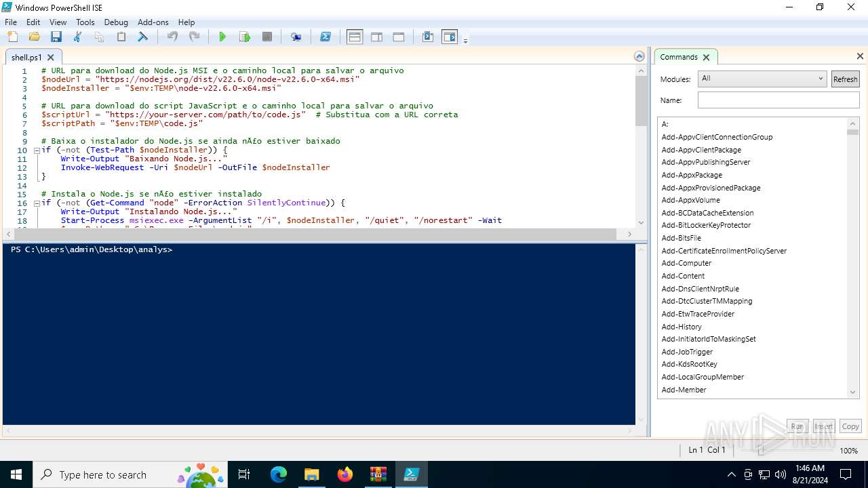Run the script with green play icon
The height and width of the screenshot is (488, 868).
click(x=222, y=37)
